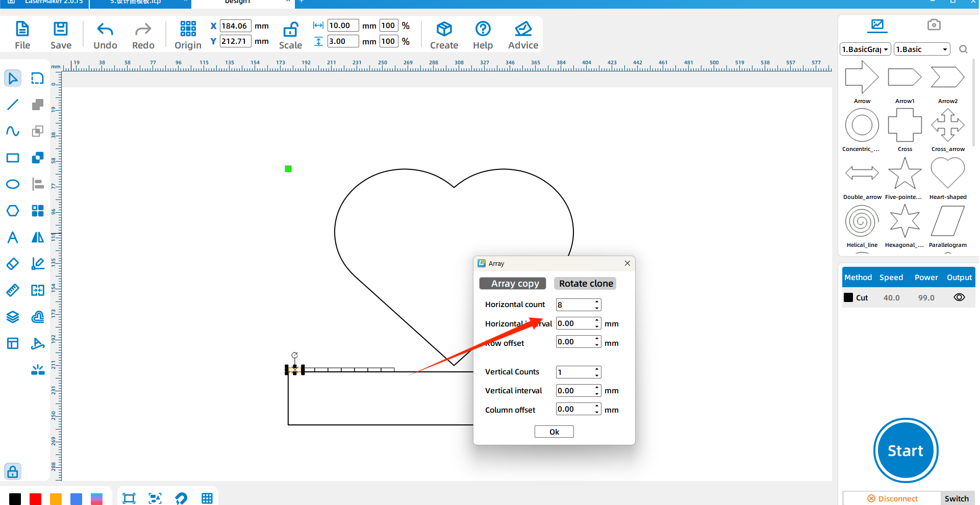Image resolution: width=980 pixels, height=505 pixels.
Task: Select the curve drawing tool
Action: [13, 131]
